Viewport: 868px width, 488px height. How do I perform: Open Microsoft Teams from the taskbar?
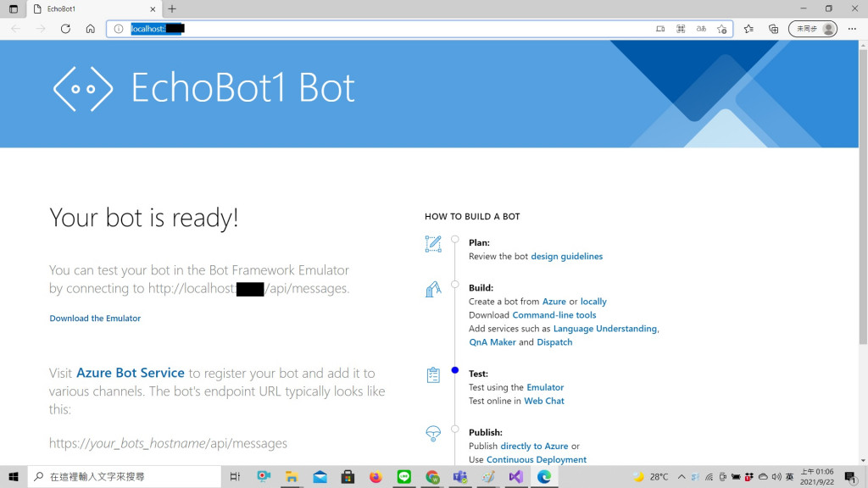(460, 476)
